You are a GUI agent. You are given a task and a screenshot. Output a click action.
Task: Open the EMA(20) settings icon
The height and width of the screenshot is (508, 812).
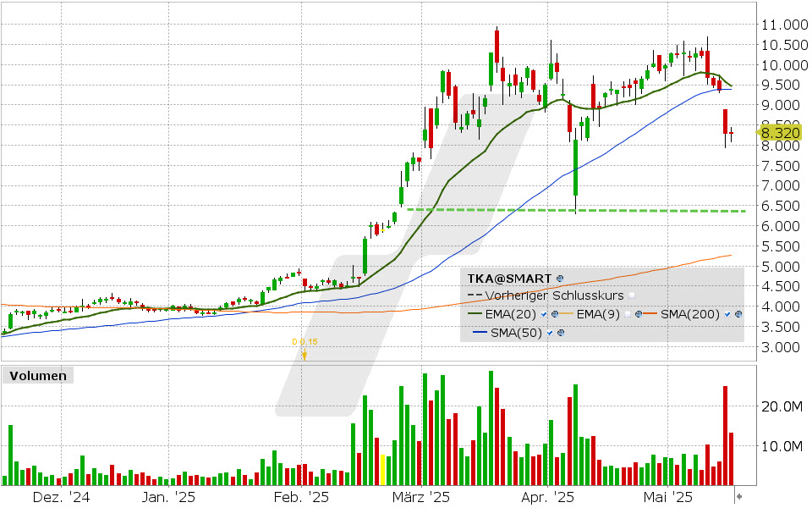pos(555,315)
